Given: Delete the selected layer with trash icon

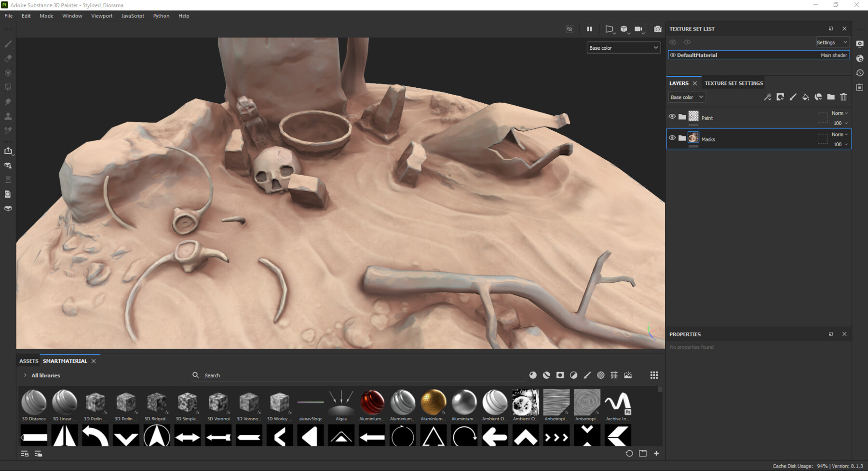Looking at the screenshot, I should pyautogui.click(x=843, y=97).
